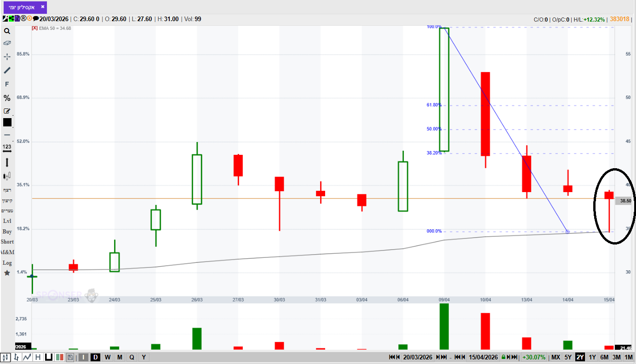Open the end date field 15/04/2026
Image resolution: width=636 pixels, height=364 pixels.
(483, 357)
